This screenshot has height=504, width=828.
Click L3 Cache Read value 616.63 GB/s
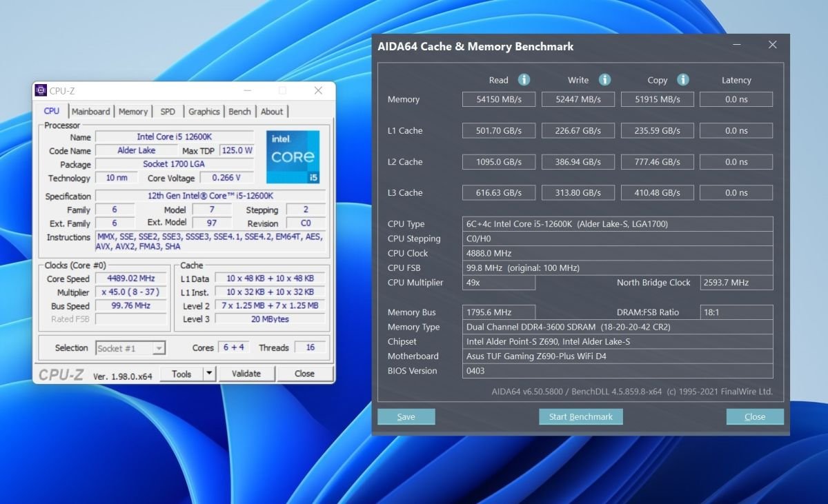tap(499, 193)
